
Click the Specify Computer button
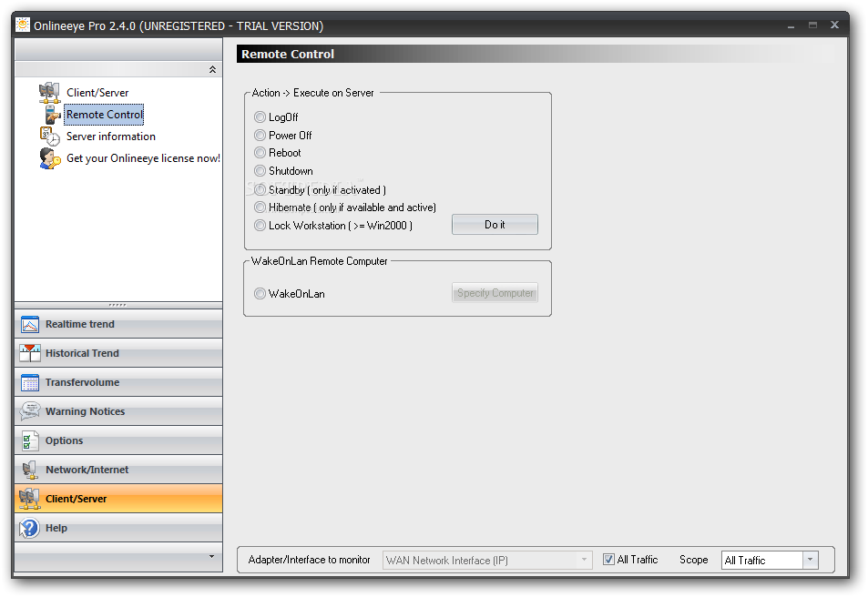point(495,293)
